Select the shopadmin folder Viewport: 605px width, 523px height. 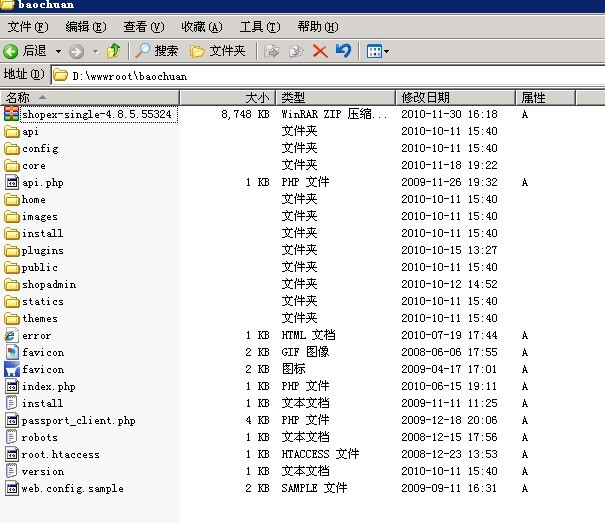coord(48,285)
